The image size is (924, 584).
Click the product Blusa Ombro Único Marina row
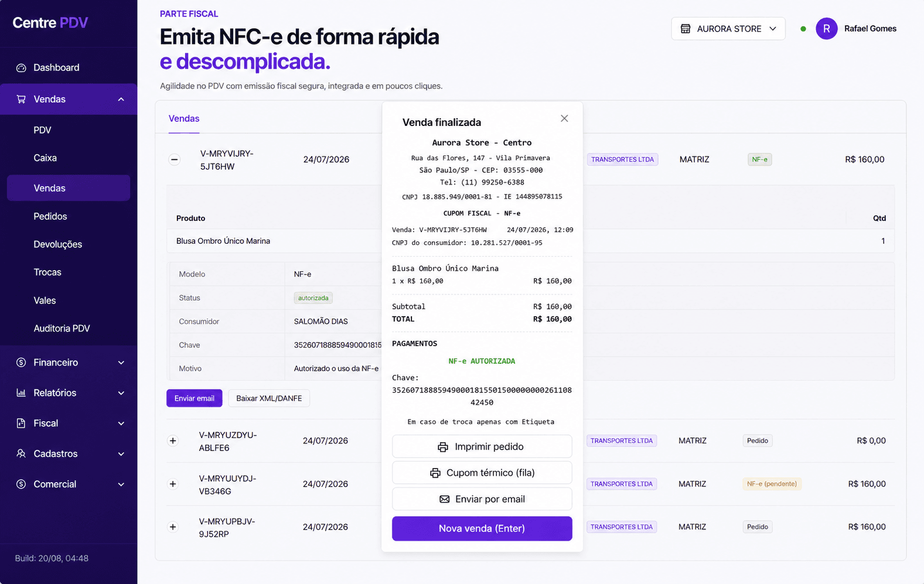(530, 241)
